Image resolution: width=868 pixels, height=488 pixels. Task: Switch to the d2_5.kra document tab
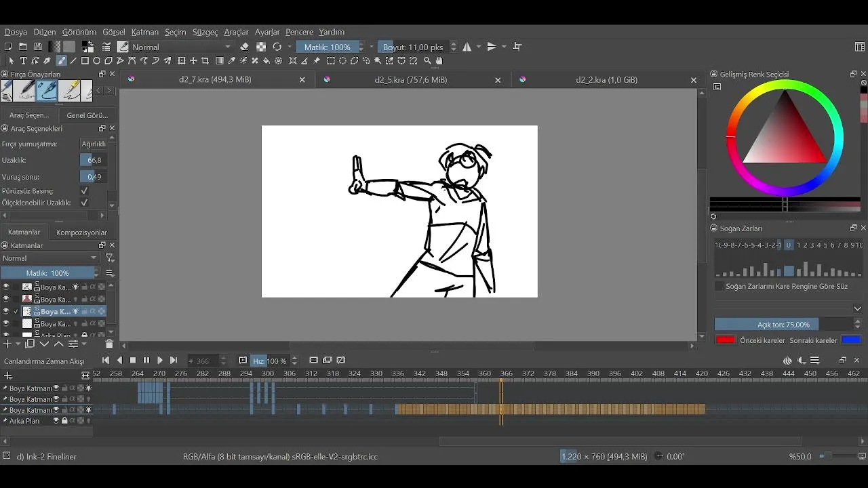coord(410,79)
